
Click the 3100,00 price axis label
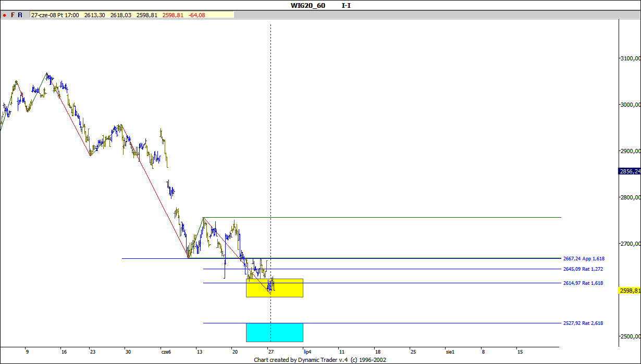(x=630, y=58)
